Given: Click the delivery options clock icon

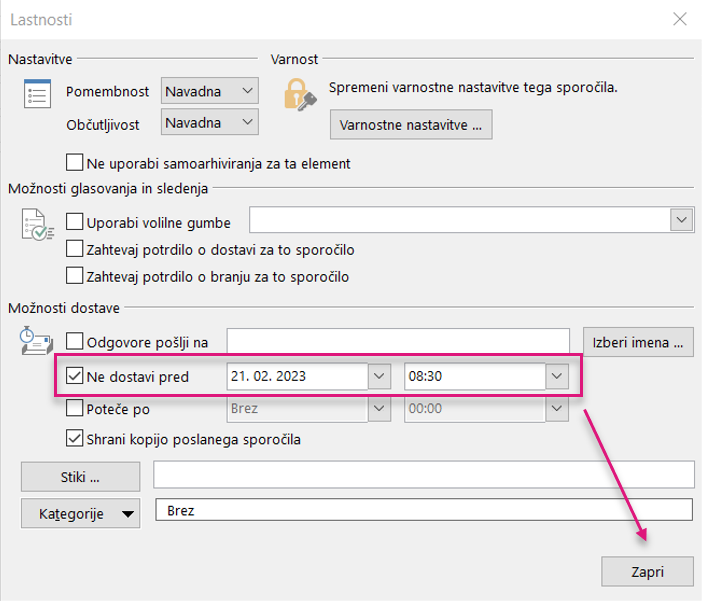Looking at the screenshot, I should pyautogui.click(x=36, y=341).
